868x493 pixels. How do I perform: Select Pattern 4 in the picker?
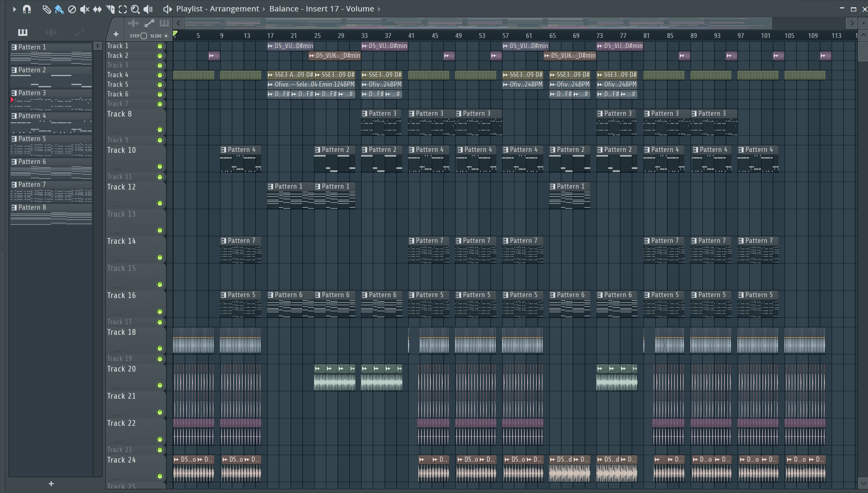click(51, 124)
